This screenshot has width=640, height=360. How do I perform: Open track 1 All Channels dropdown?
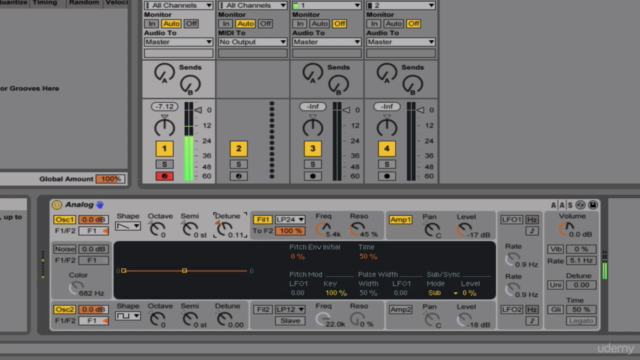click(178, 5)
